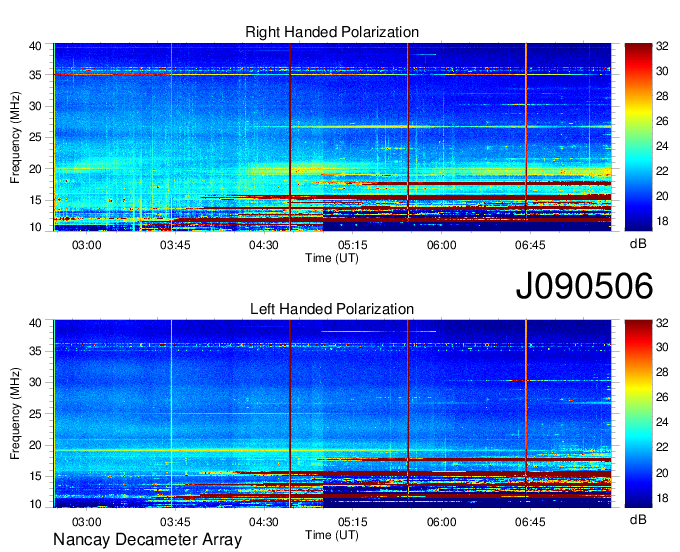Image resolution: width=680 pixels, height=552 pixels.
Task: Click the "10" frequency tick of Right Handed plot
Action: (x=35, y=227)
